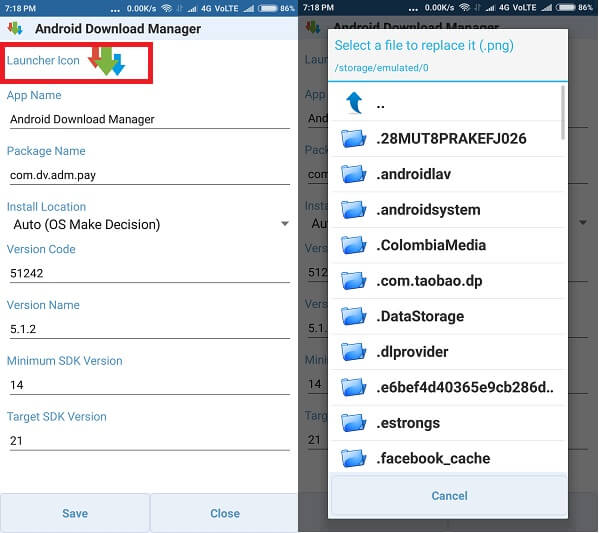The width and height of the screenshot is (599, 533).
Task: Edit the Minimum SDK Version field
Action: click(x=150, y=385)
